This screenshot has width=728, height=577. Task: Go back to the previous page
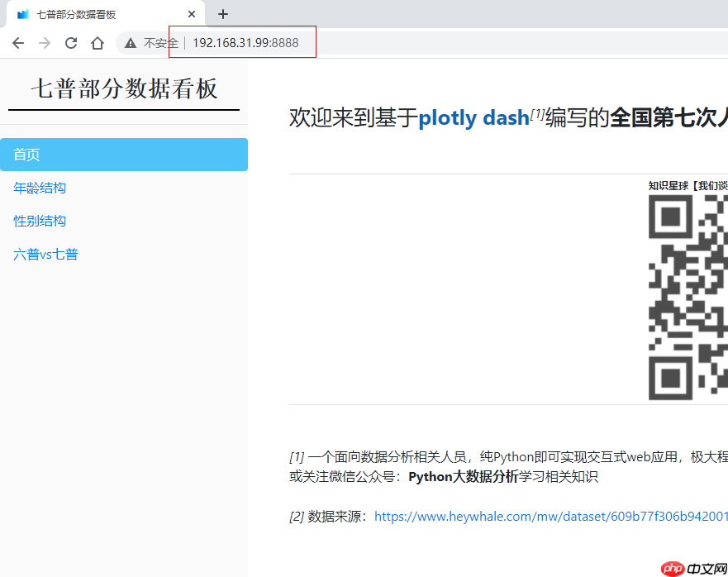(17, 42)
